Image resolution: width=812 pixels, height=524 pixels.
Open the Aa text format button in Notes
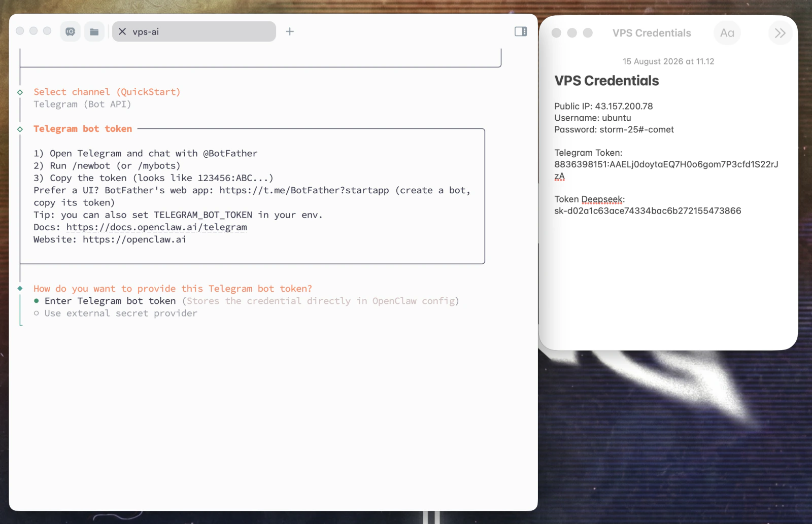tap(727, 33)
